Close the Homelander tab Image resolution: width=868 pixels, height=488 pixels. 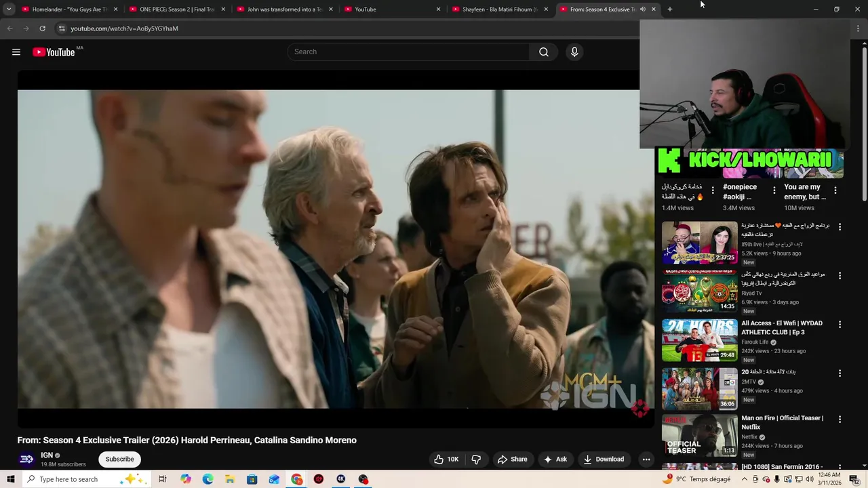tap(115, 9)
